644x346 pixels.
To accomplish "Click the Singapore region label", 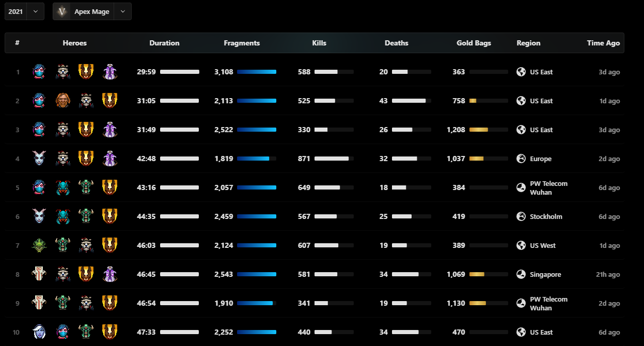I will tap(545, 274).
